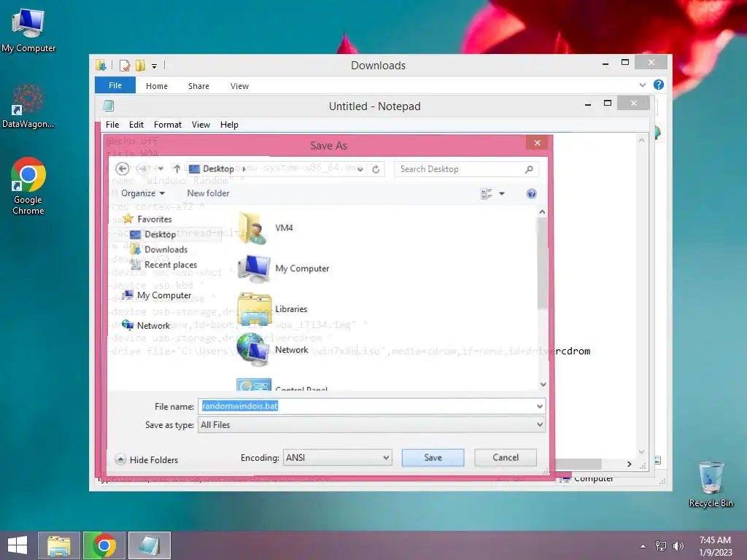Click Favorites star in navigation pane
Screen dimensions: 747x560
point(128,219)
